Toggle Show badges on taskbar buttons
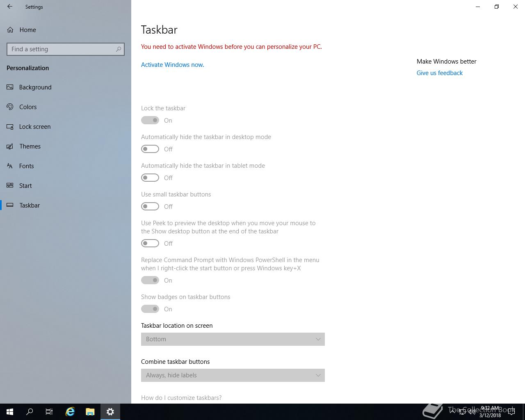This screenshot has width=525, height=420. (x=150, y=309)
